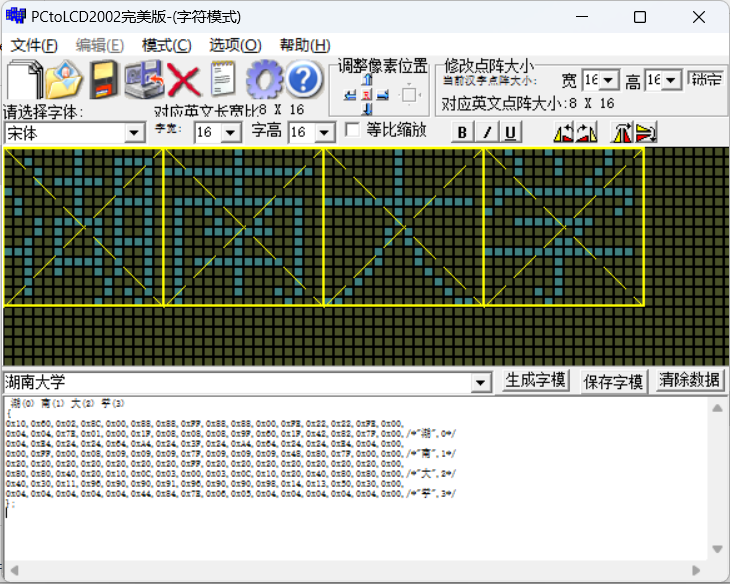The width and height of the screenshot is (730, 584).
Task: Shift pixels right with the right arrow
Action: (x=383, y=95)
